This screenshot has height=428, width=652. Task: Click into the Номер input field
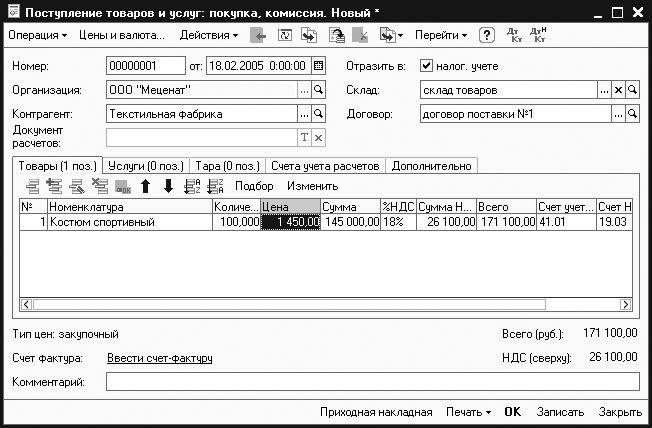click(146, 66)
